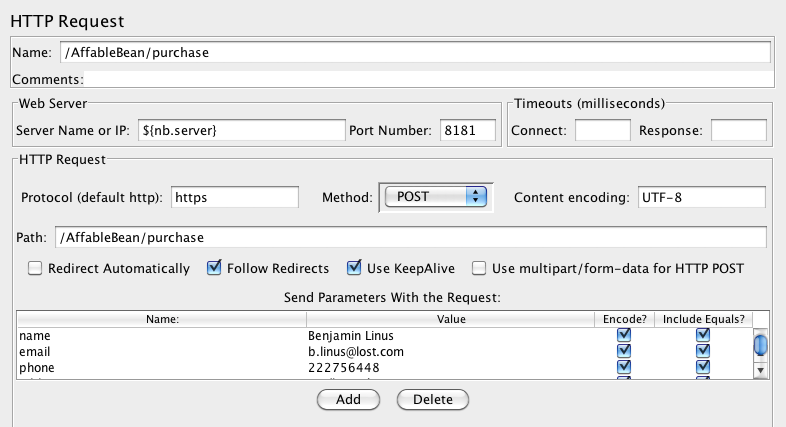Click the Connect timeout field
Screen dimensions: 786x427
point(602,131)
